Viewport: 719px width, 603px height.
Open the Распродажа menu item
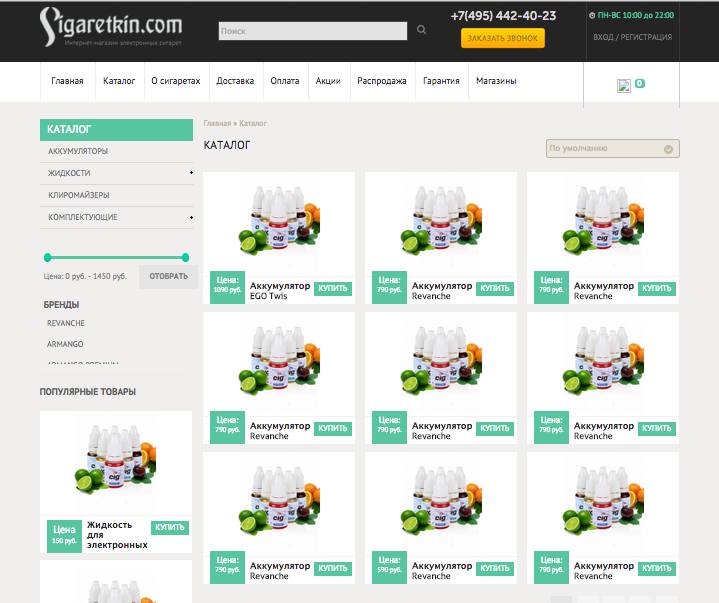pyautogui.click(x=382, y=81)
